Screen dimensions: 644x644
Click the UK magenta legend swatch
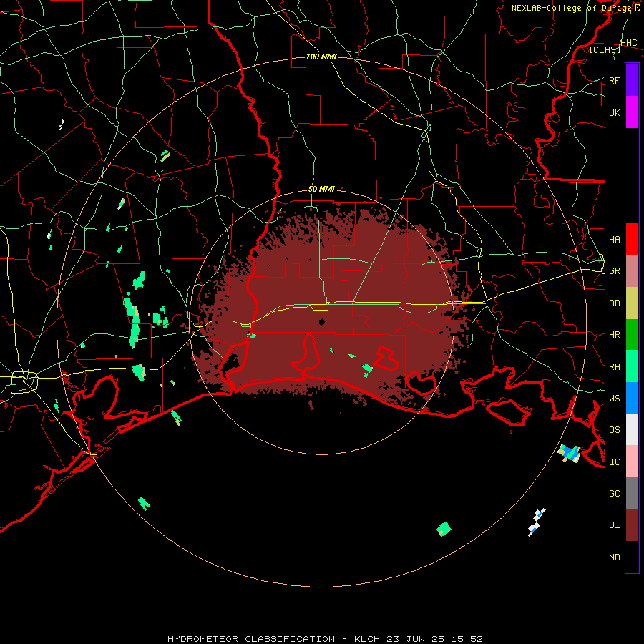coord(632,112)
